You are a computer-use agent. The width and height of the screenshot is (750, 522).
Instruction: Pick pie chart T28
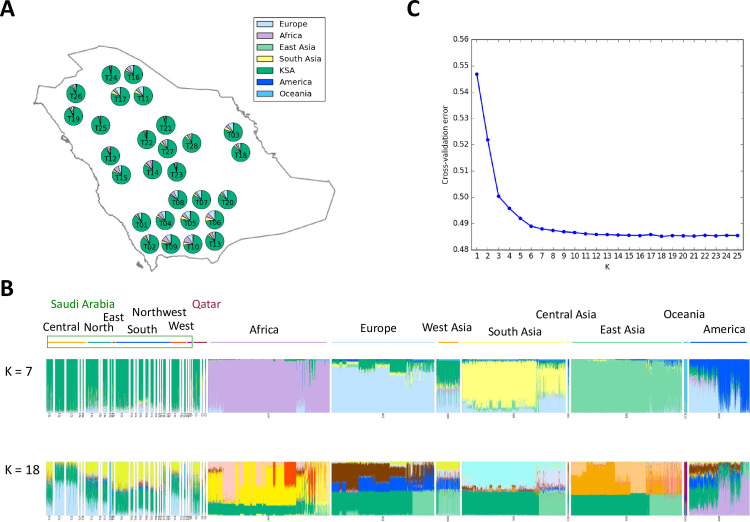[191, 143]
